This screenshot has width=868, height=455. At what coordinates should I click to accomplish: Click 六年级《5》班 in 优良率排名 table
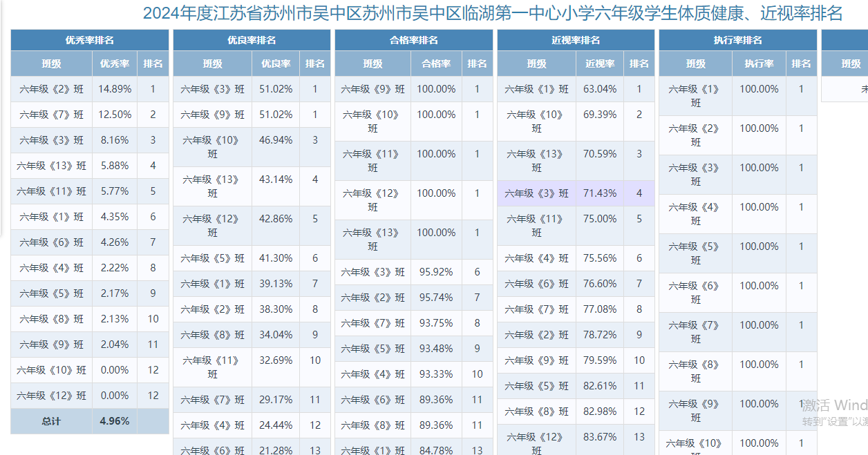(x=213, y=258)
